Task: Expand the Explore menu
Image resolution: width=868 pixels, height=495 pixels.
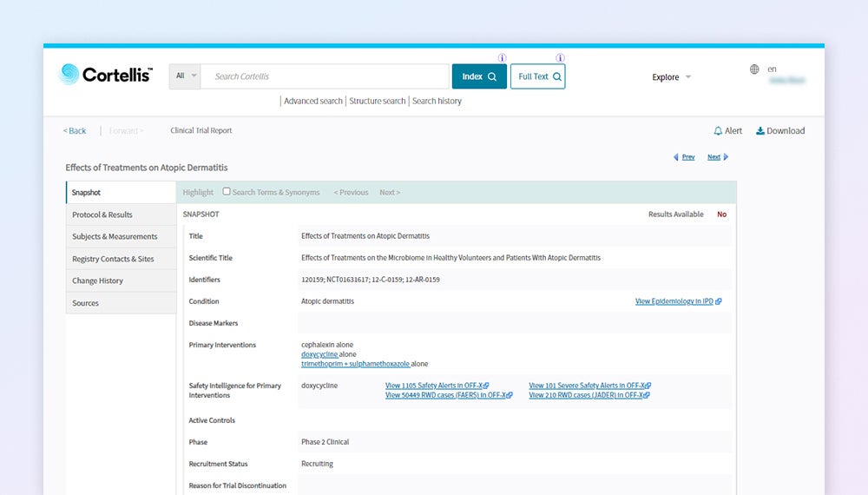Action: pos(671,77)
